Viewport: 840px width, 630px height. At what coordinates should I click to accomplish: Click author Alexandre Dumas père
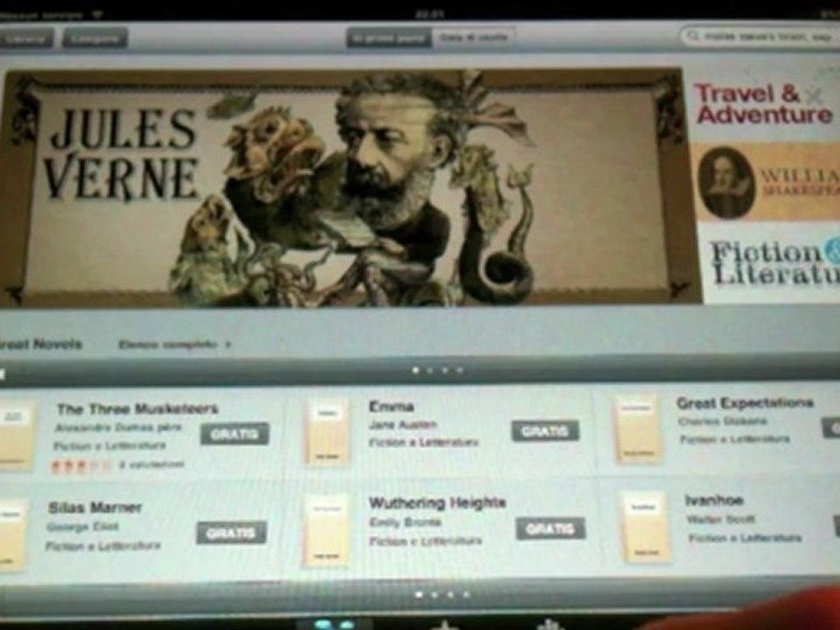(x=118, y=428)
